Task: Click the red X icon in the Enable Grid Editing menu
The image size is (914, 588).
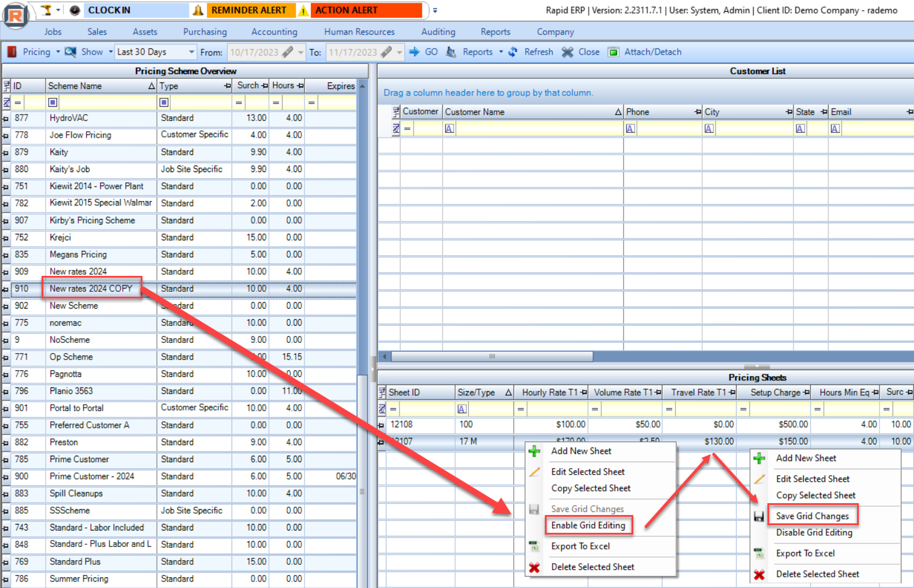Action: (534, 567)
